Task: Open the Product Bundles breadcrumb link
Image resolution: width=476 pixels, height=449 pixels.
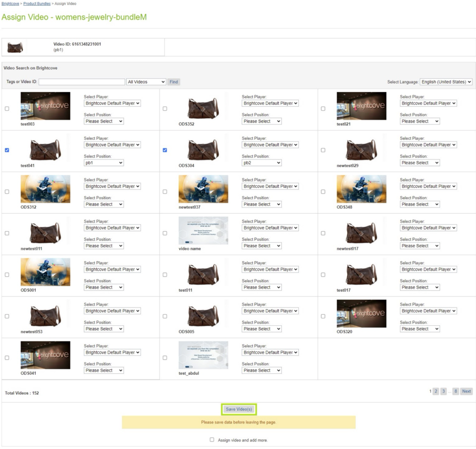Action: [x=37, y=3]
